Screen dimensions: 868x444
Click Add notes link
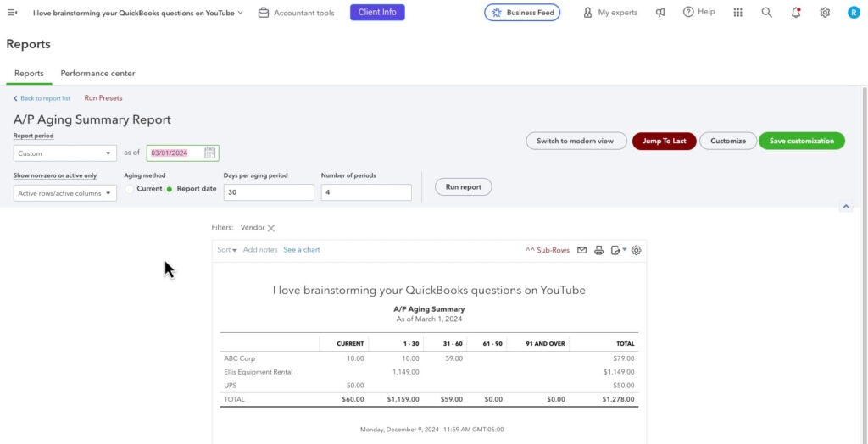click(260, 250)
